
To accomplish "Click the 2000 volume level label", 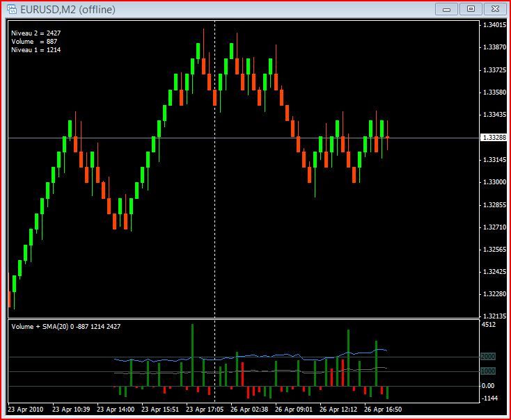I will point(488,357).
